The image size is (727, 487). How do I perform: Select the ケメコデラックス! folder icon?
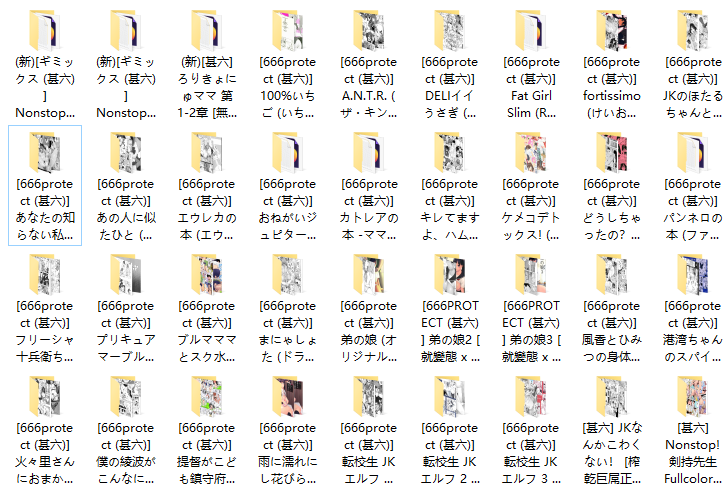[x=531, y=153]
